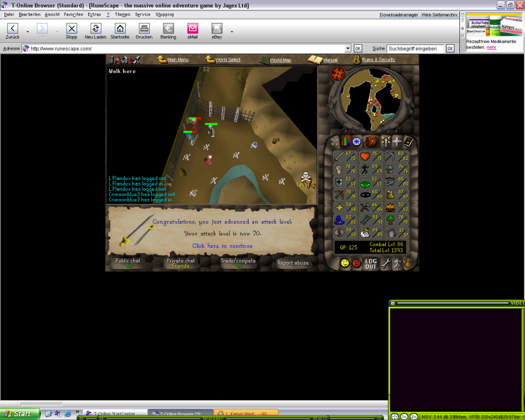Open the Themen menu

(x=123, y=15)
